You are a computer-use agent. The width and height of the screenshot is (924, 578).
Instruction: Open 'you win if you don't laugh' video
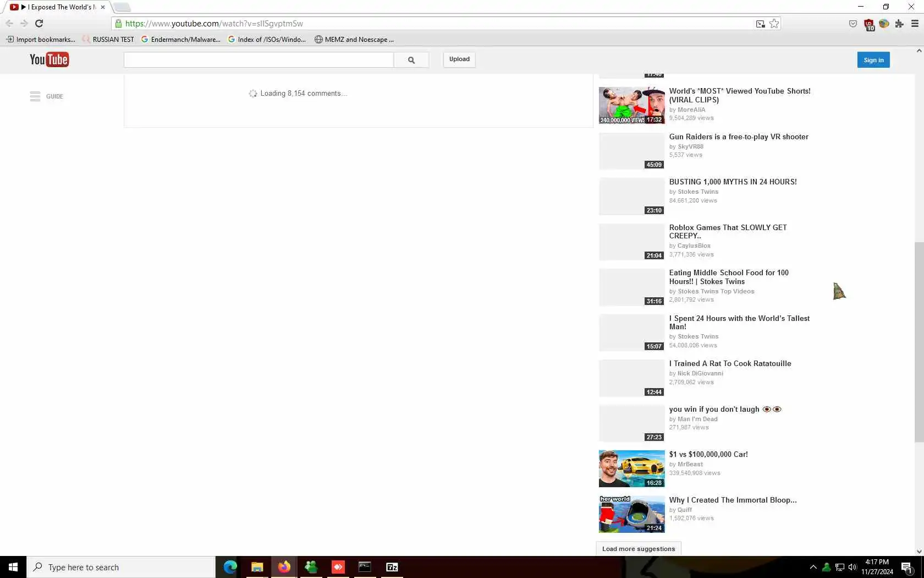725,410
